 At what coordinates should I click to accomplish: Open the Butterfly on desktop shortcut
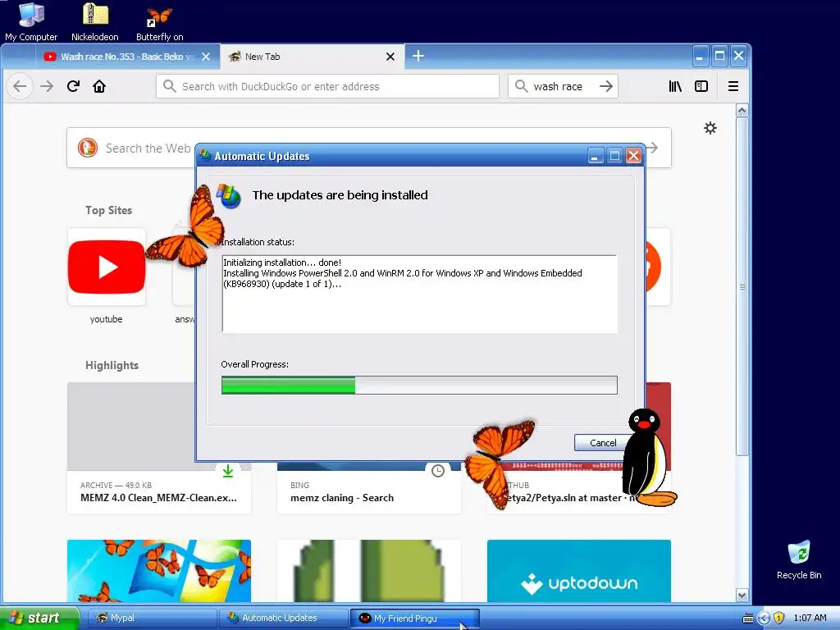click(160, 22)
